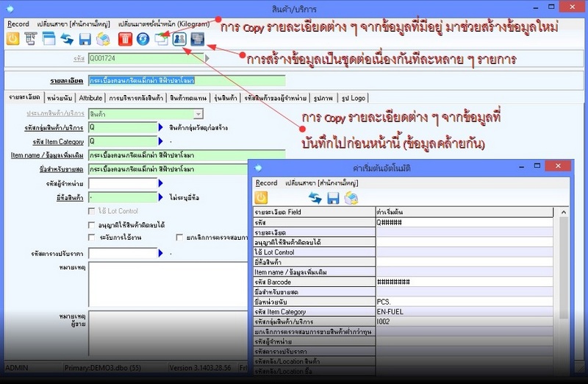Click the blue circular refresh icon next to trash
Image resolution: width=588 pixels, height=384 pixels.
[143, 39]
